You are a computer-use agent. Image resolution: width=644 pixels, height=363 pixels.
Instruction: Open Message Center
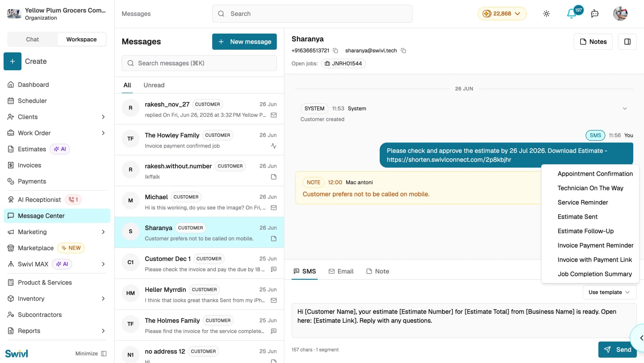click(57, 216)
